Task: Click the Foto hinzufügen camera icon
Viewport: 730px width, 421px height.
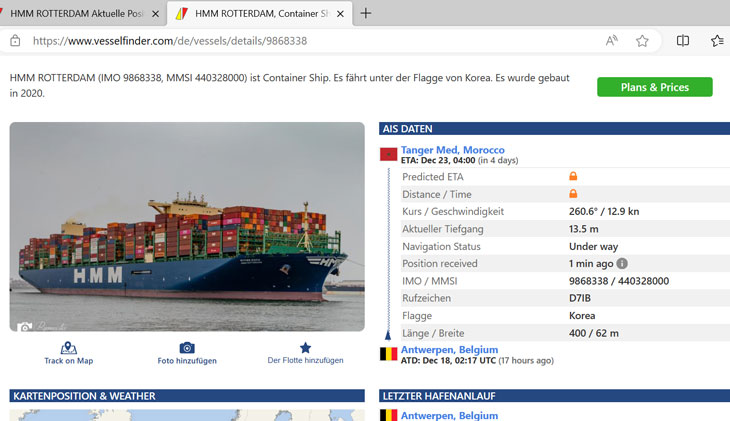Action: tap(187, 348)
